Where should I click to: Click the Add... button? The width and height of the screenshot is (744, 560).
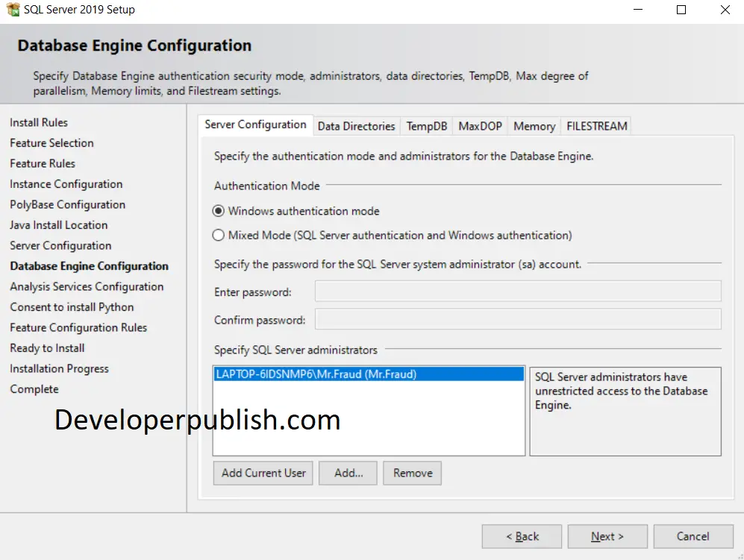click(x=348, y=474)
